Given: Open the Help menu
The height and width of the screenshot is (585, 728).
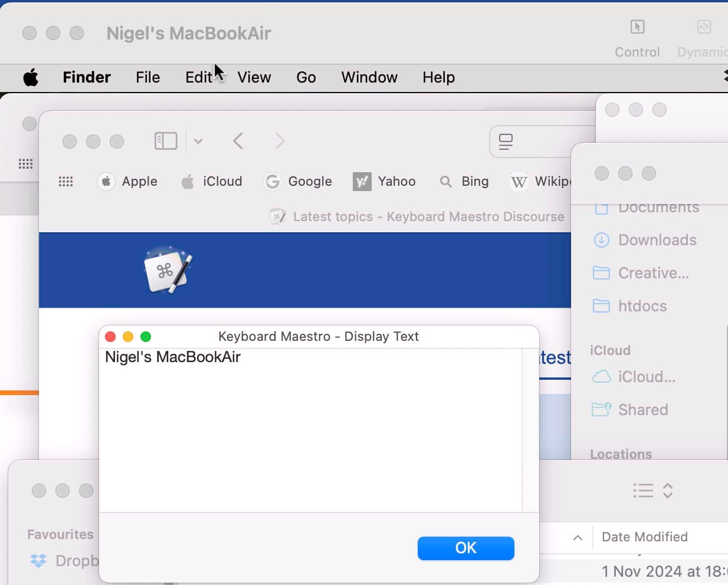Looking at the screenshot, I should (x=438, y=77).
